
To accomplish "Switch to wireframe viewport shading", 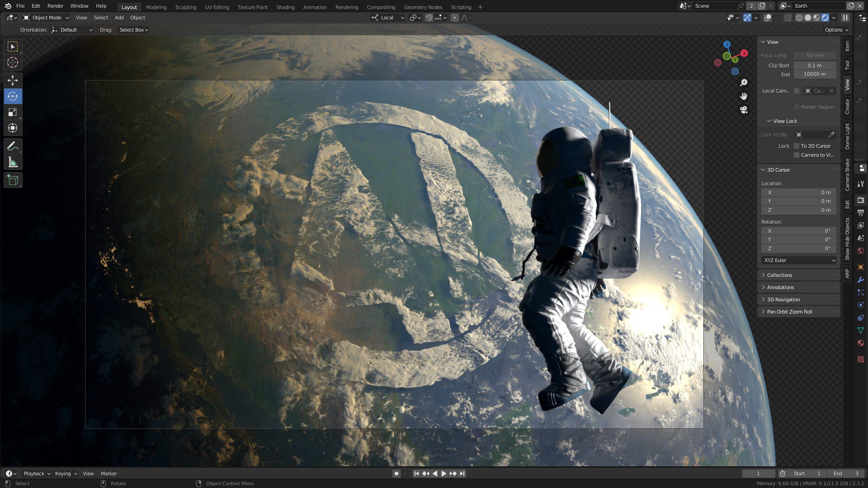I will (799, 18).
